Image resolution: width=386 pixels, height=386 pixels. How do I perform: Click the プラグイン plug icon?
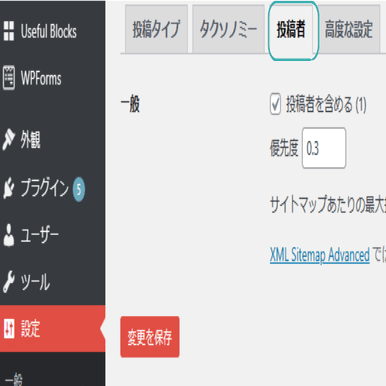(9, 188)
